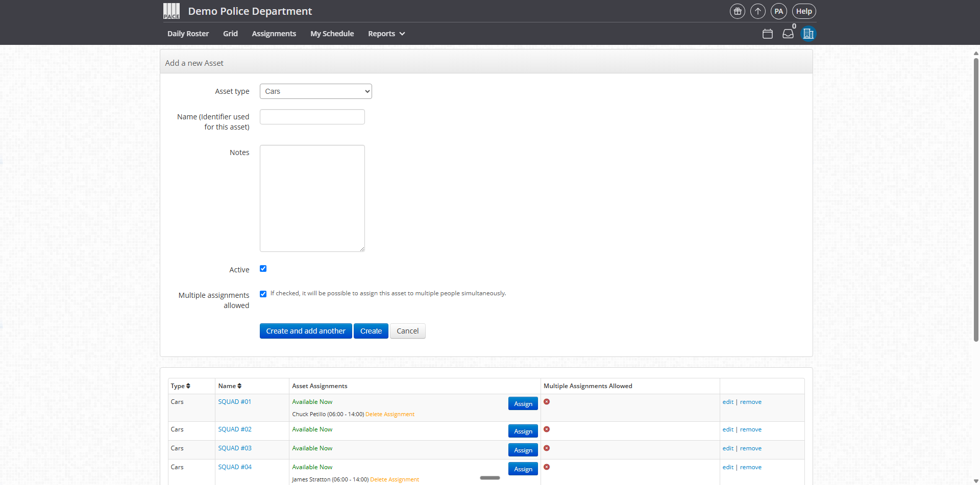Image resolution: width=980 pixels, height=485 pixels.
Task: Open the calendar icon in navbar
Action: click(767, 34)
